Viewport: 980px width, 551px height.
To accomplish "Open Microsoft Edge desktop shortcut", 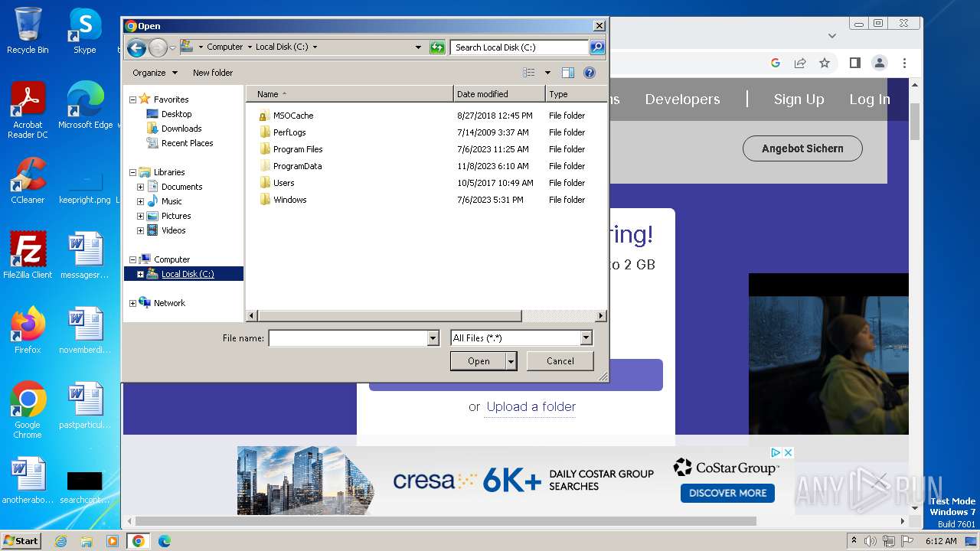I will coord(85,105).
